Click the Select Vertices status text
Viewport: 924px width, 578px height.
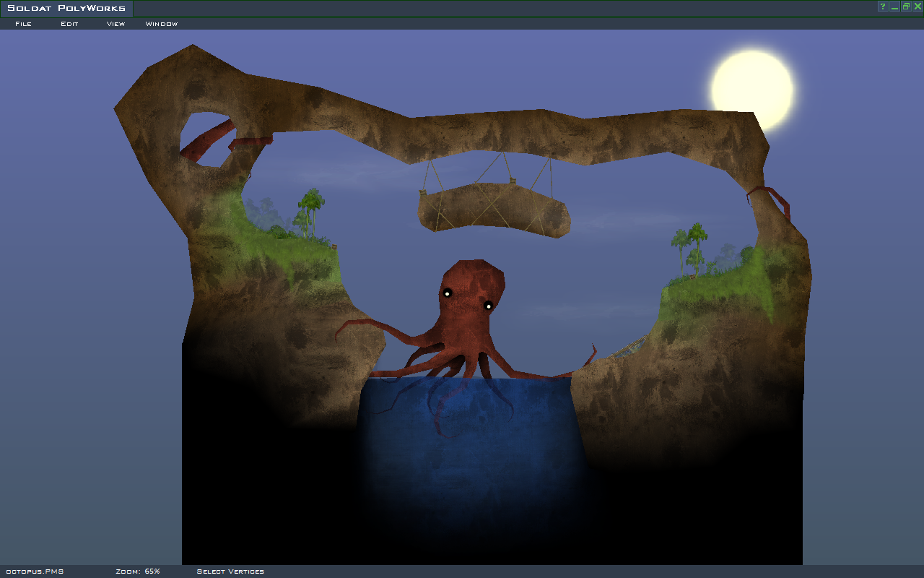[230, 571]
